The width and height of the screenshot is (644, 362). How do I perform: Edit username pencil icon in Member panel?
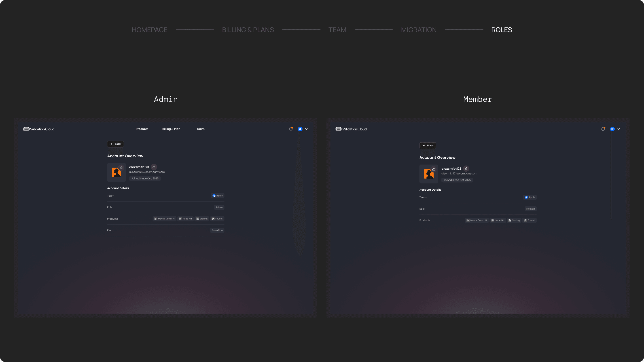pos(466,169)
